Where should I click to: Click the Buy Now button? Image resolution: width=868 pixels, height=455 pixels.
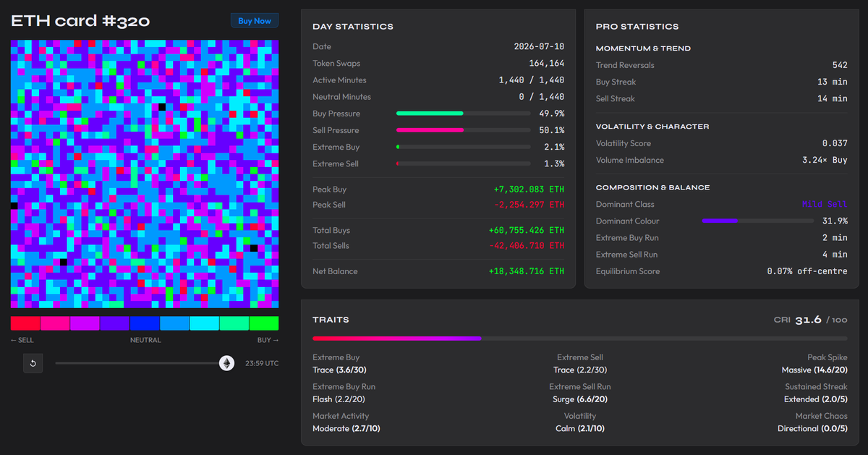pyautogui.click(x=255, y=21)
